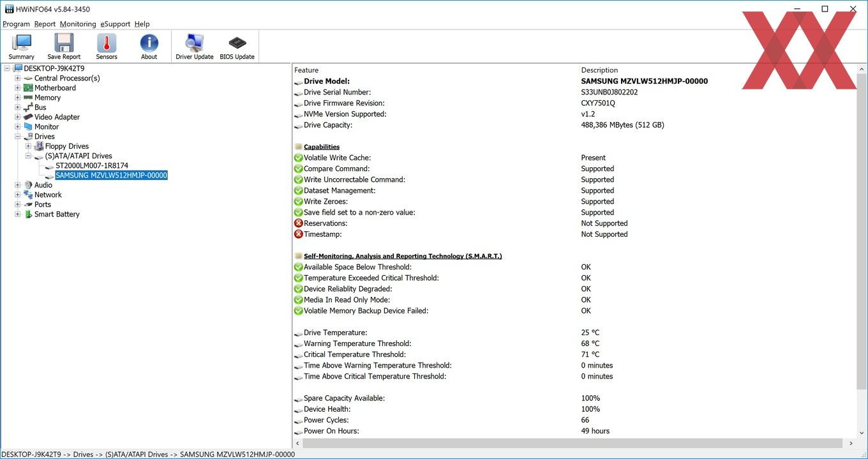This screenshot has width=868, height=459.
Task: Expand the Floppy Drives node
Action: tap(28, 146)
